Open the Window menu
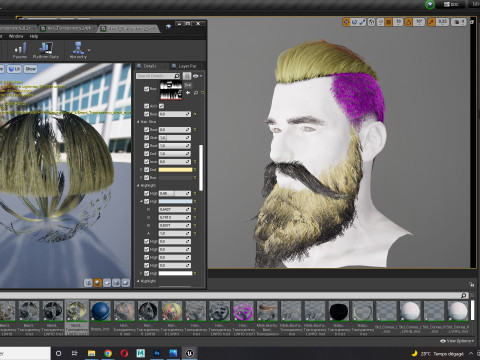 [x=16, y=36]
